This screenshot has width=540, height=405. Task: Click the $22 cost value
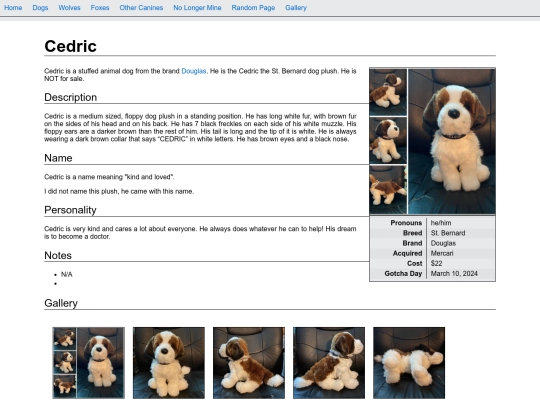[x=436, y=263]
